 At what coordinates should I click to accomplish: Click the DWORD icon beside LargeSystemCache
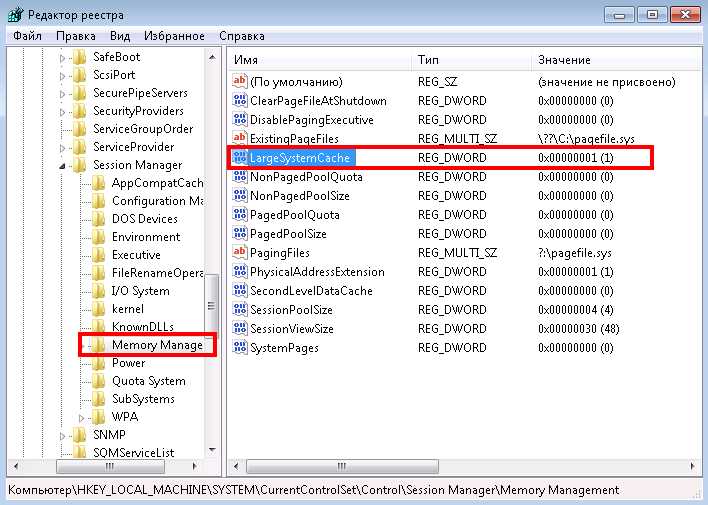[x=239, y=158]
